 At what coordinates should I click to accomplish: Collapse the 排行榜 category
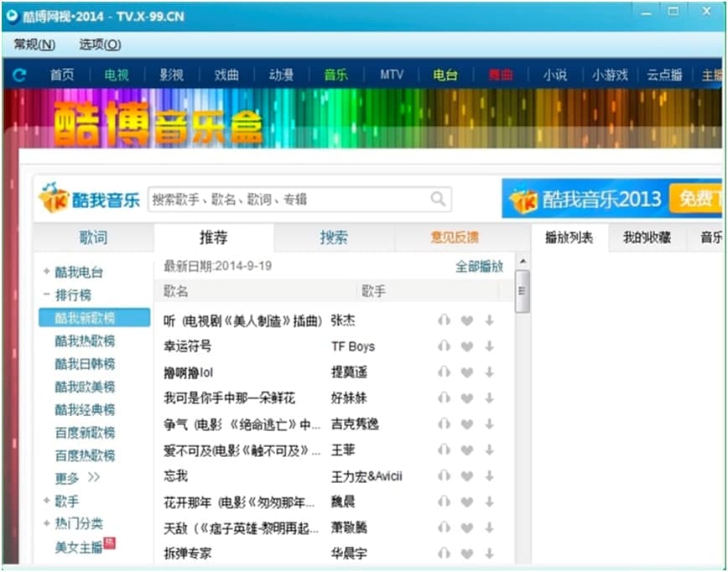coord(47,295)
